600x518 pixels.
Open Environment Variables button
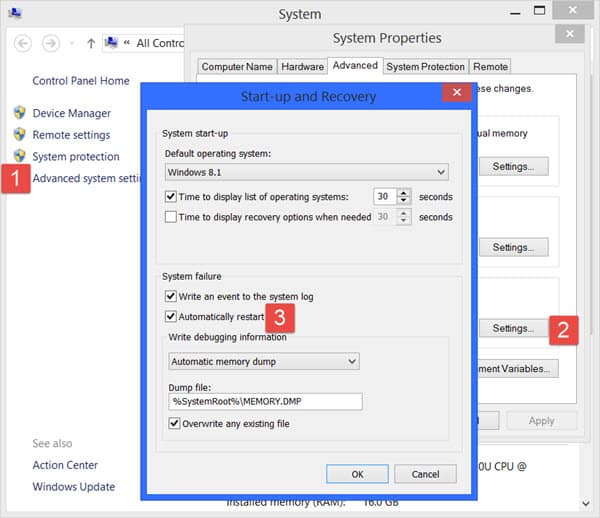(517, 369)
